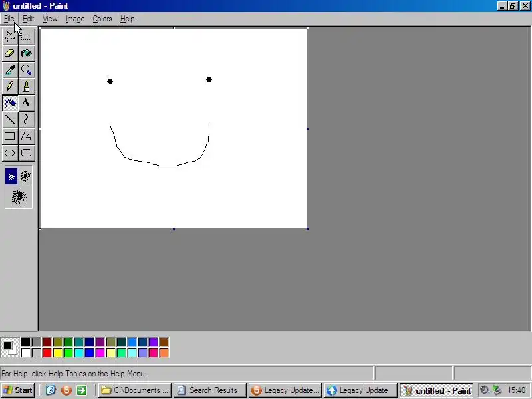
Task: Switch to the Brush tool
Action: 27,86
